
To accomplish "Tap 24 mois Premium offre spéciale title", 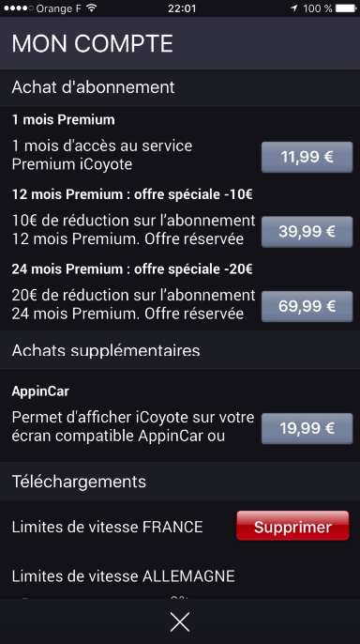I will point(132,269).
